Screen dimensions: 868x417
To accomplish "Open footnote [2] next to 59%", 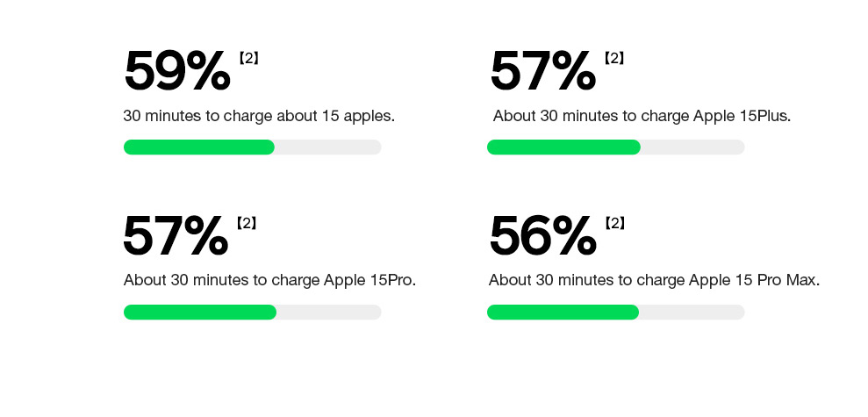I will 249,58.
